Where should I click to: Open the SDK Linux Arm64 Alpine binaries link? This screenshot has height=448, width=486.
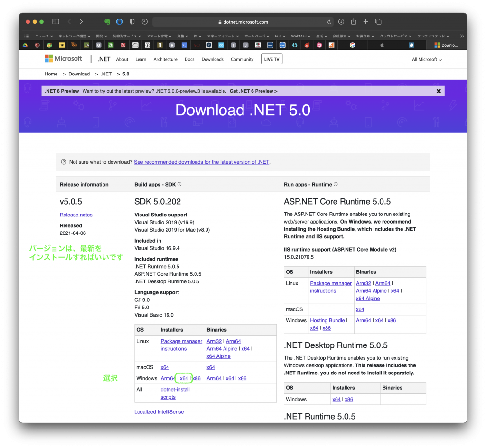click(x=222, y=348)
